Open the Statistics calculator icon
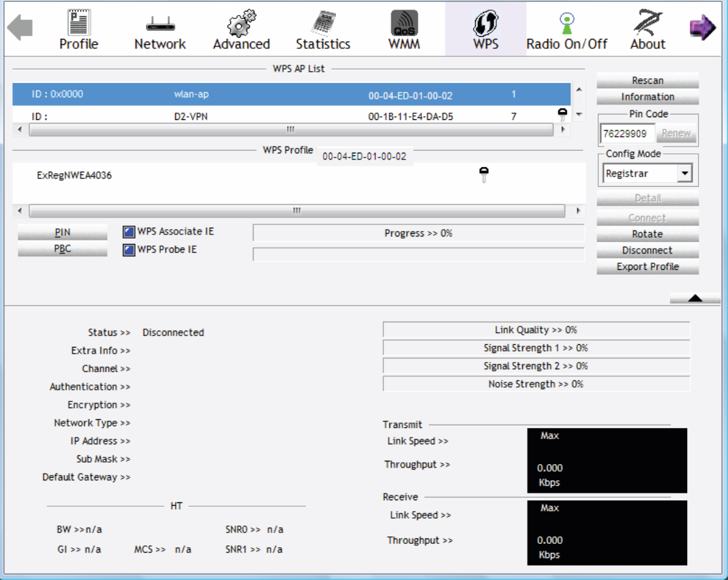 323,22
